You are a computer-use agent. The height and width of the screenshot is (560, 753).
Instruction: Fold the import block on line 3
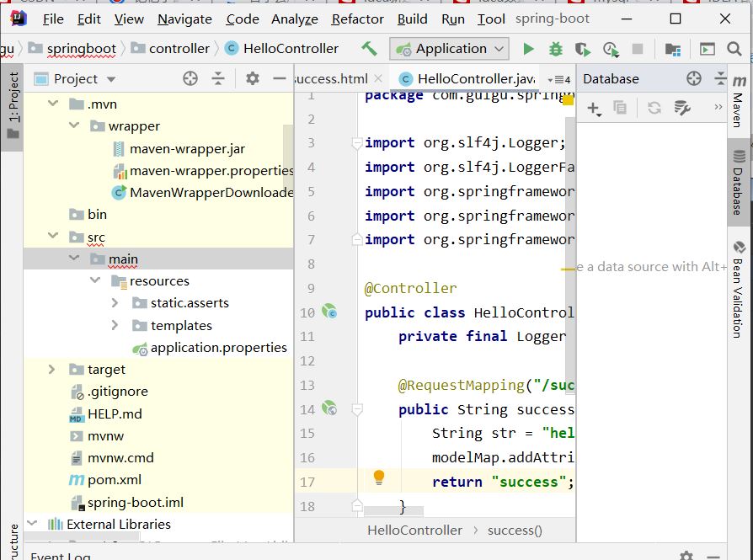point(357,143)
